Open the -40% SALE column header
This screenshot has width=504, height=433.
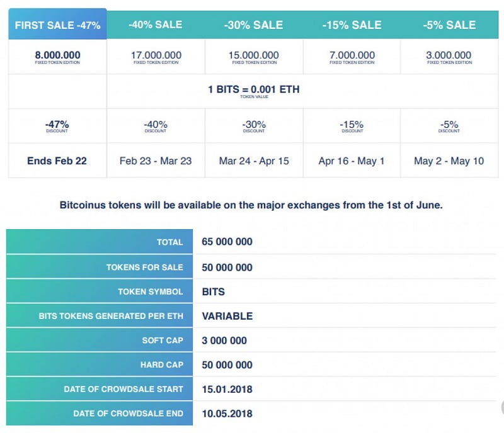coord(156,25)
